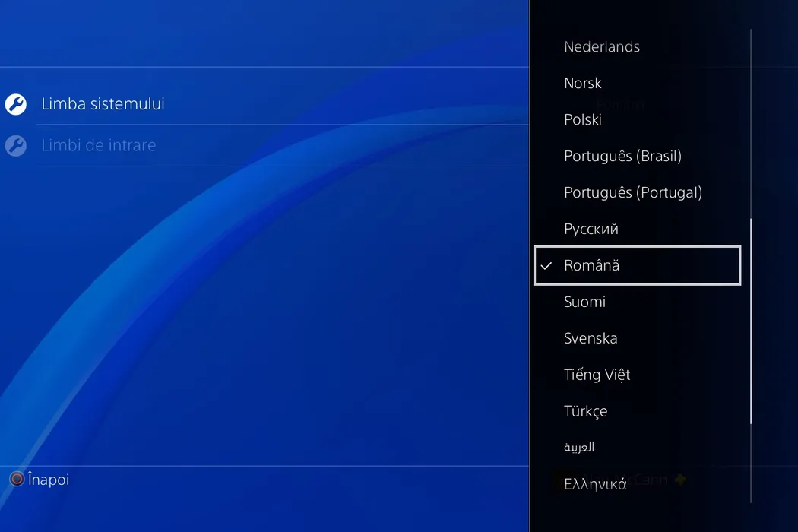This screenshot has height=532, width=798.
Task: Select Nederlands from the language list
Action: pos(601,47)
